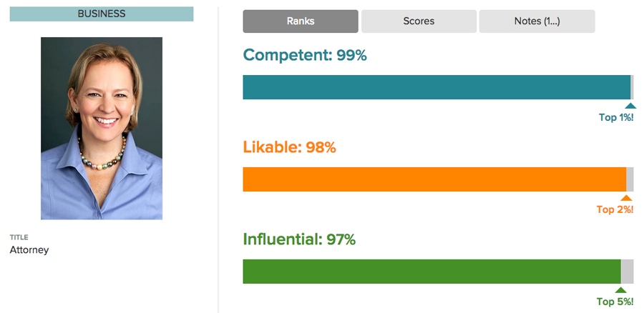644x313 pixels.
Task: Click the BUSINESS category header
Action: [x=102, y=14]
